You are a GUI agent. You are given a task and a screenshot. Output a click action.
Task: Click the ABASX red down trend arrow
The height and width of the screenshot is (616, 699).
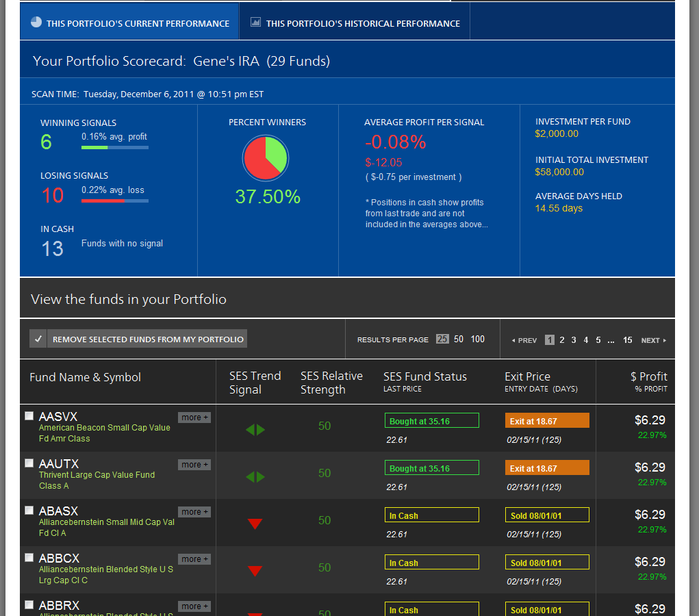pos(255,524)
